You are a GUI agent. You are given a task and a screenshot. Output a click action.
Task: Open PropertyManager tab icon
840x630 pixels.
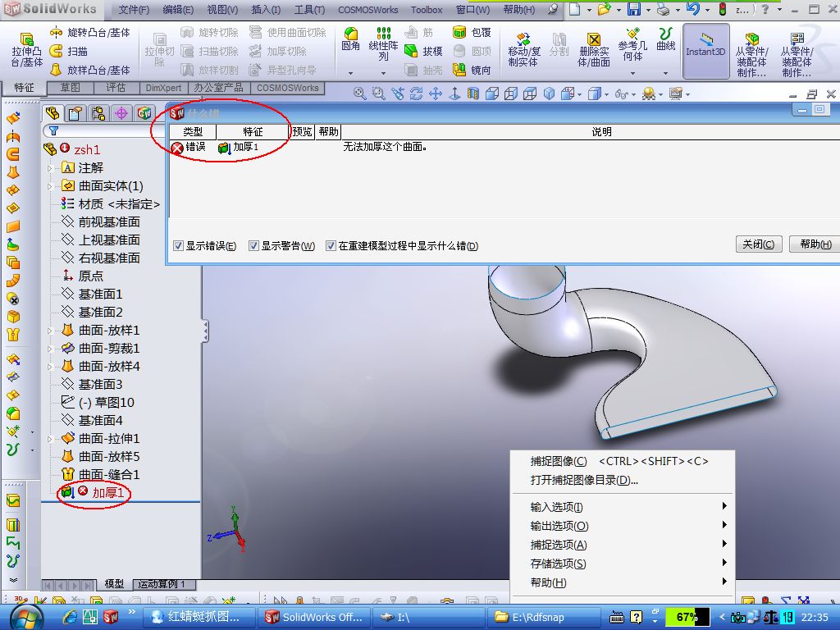pyautogui.click(x=75, y=113)
